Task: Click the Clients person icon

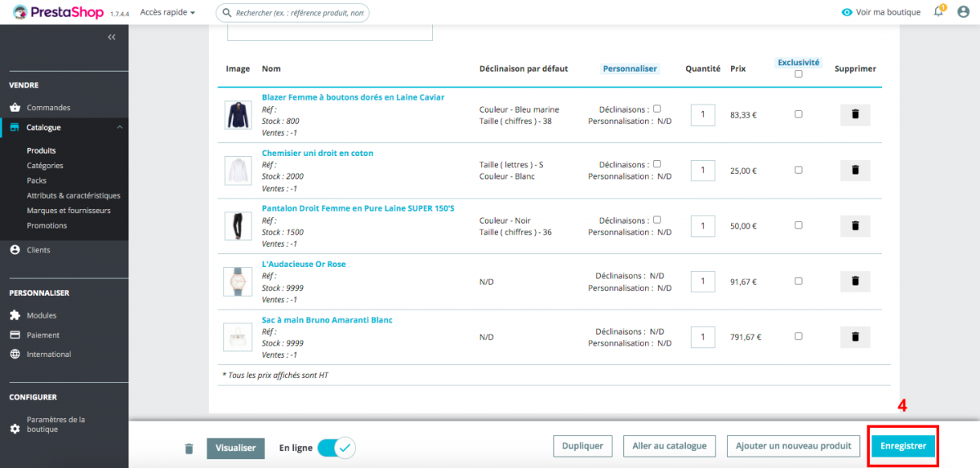Action: coord(15,250)
